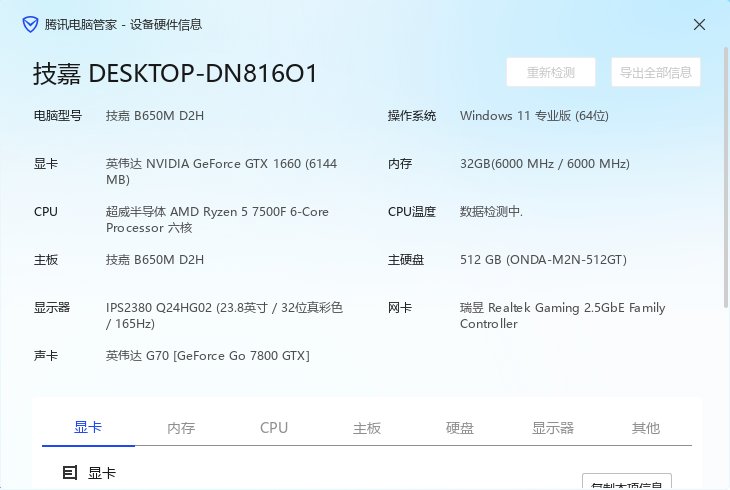The height and width of the screenshot is (490, 730).
Task: Click the GPU value NVIDIA GeForce GTX 1660
Action: (x=222, y=171)
